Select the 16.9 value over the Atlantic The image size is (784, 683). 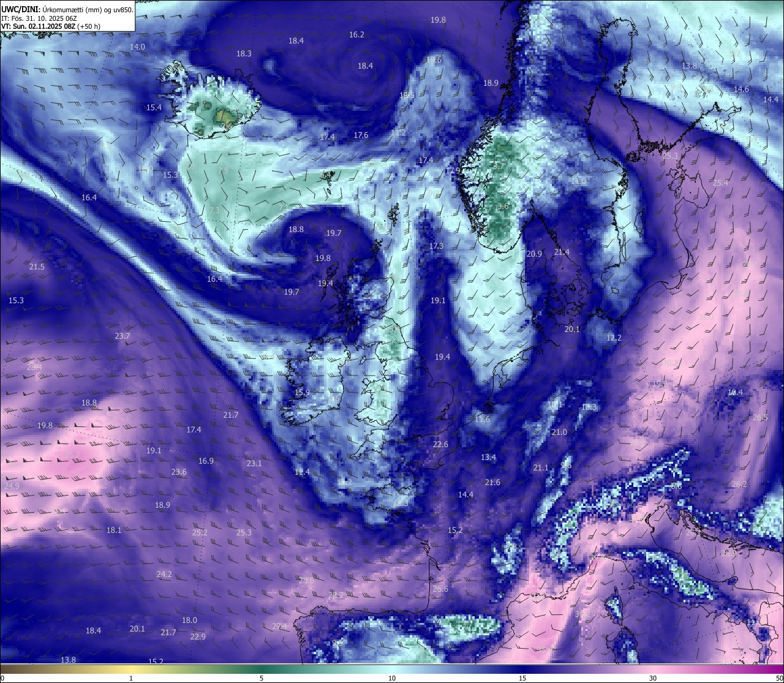click(206, 461)
